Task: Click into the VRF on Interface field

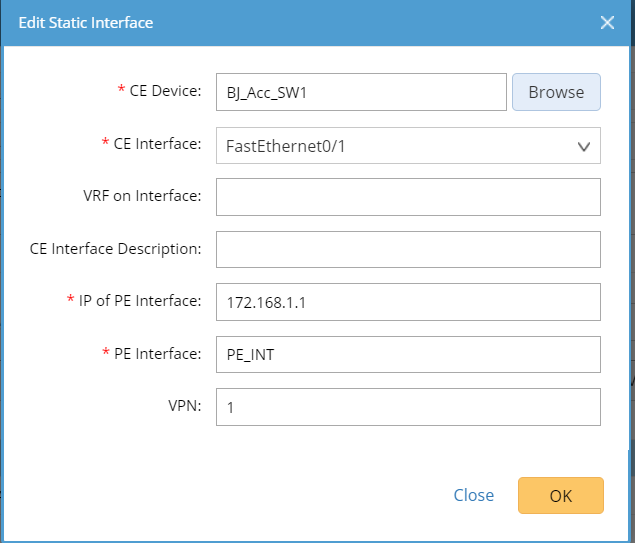Action: pos(408,197)
